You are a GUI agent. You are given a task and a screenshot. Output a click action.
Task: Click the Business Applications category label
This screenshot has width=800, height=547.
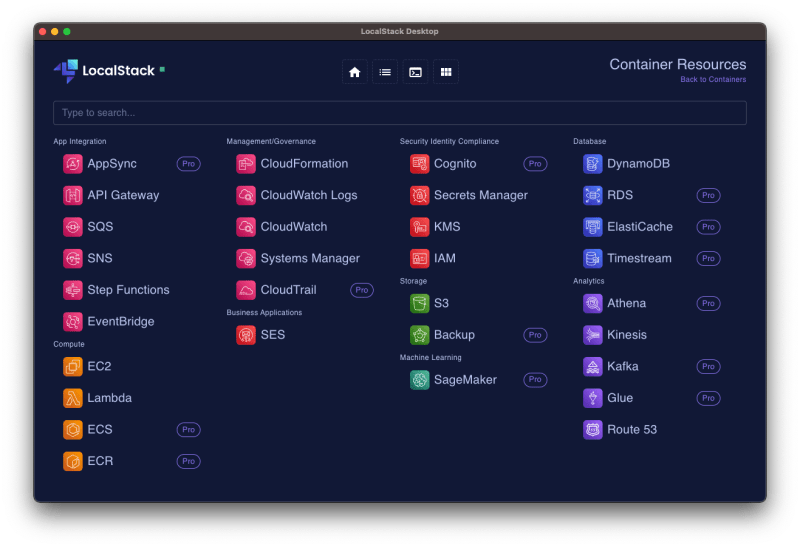click(264, 313)
